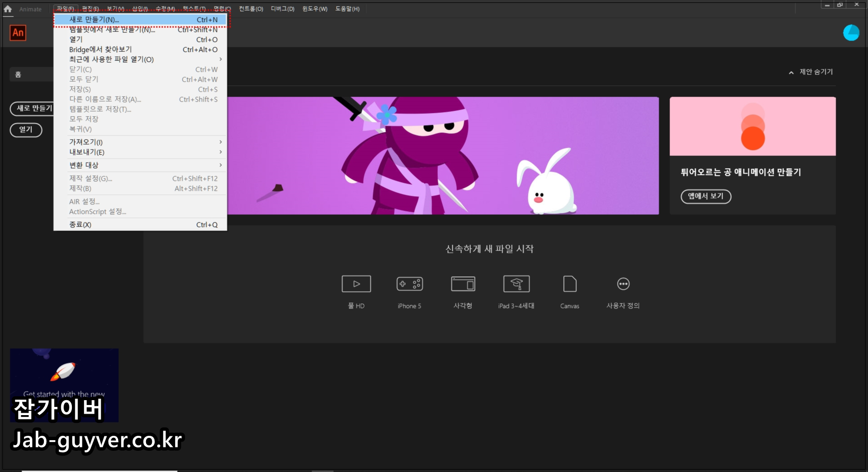Start a new 풀 HD preset file

(356, 284)
